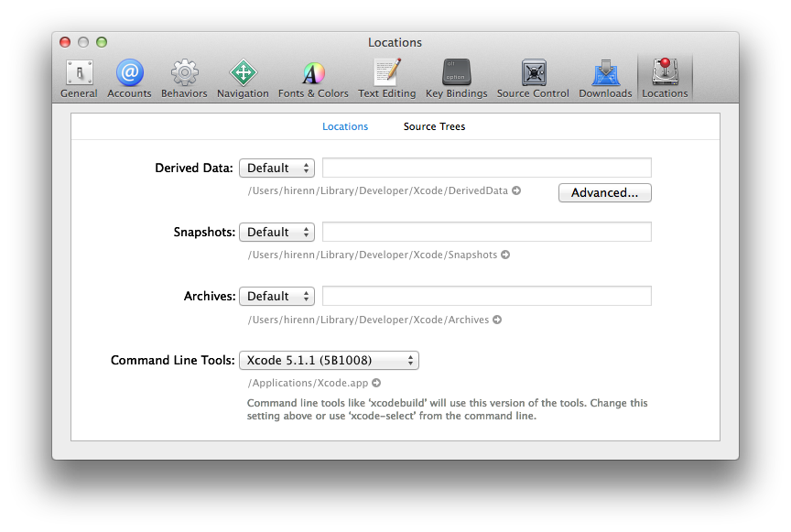
Task: Open the Snapshots location dropdown
Action: click(x=277, y=233)
